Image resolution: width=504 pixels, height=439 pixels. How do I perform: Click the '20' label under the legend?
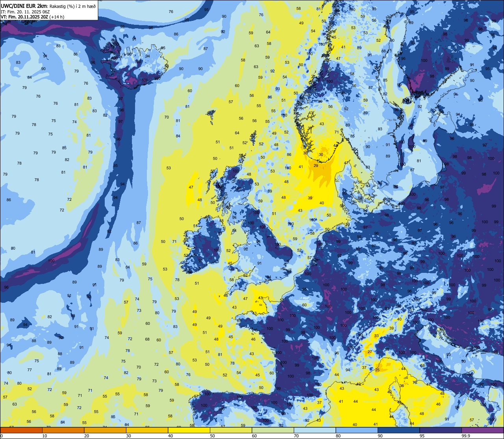pyautogui.click(x=87, y=436)
